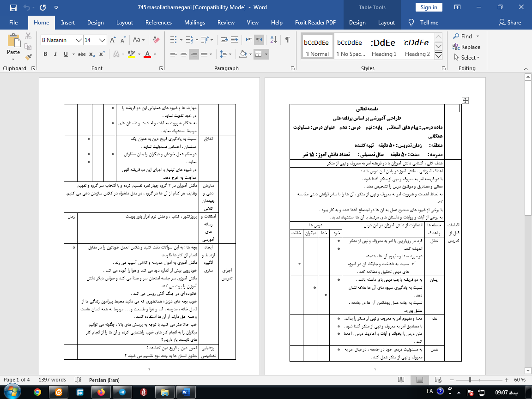Click the Sort A-Z icon

coord(273,40)
